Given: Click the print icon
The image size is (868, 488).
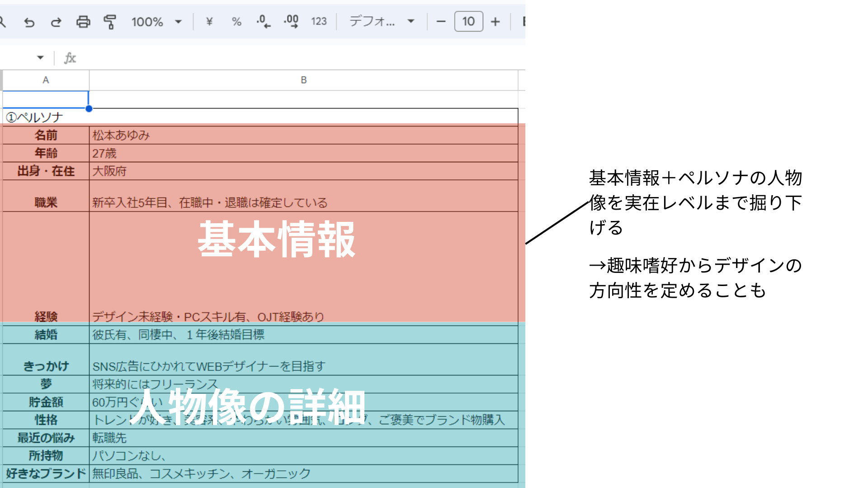Looking at the screenshot, I should [x=83, y=22].
